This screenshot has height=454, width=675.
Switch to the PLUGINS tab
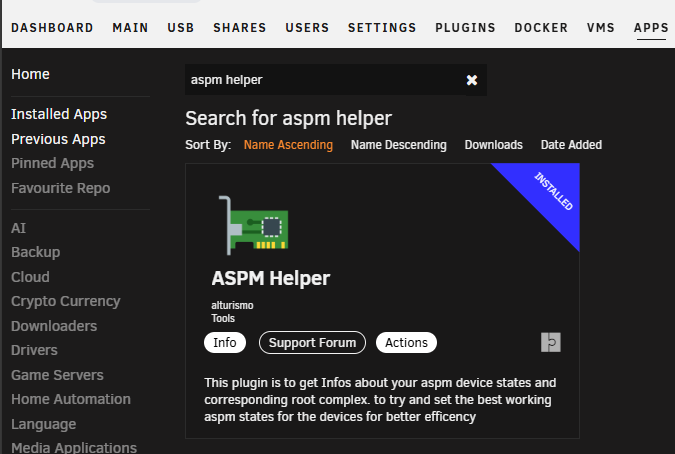465,28
